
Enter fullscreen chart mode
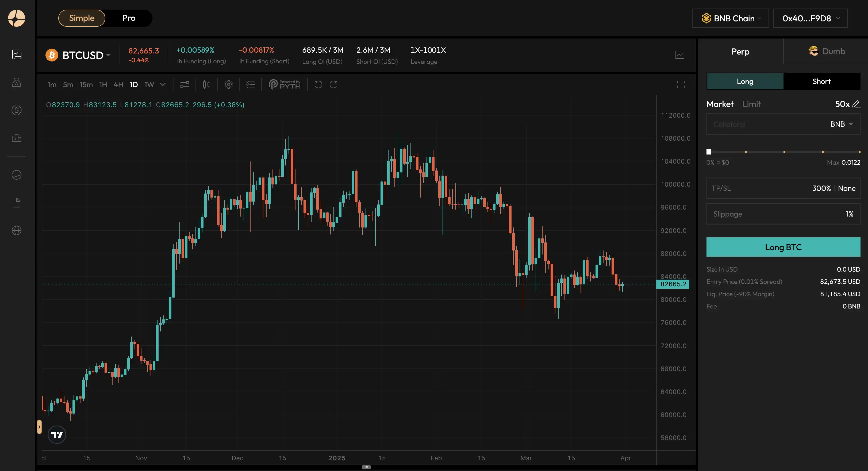click(x=681, y=84)
